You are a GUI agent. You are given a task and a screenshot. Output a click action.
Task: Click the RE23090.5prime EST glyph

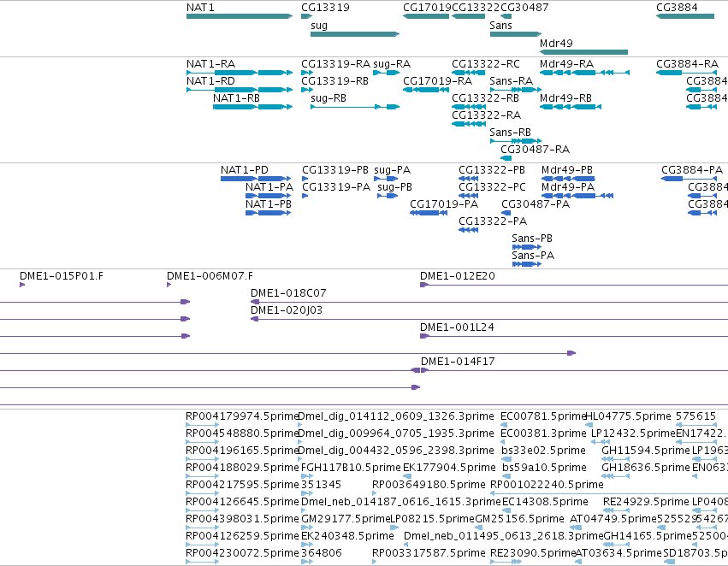point(506,562)
